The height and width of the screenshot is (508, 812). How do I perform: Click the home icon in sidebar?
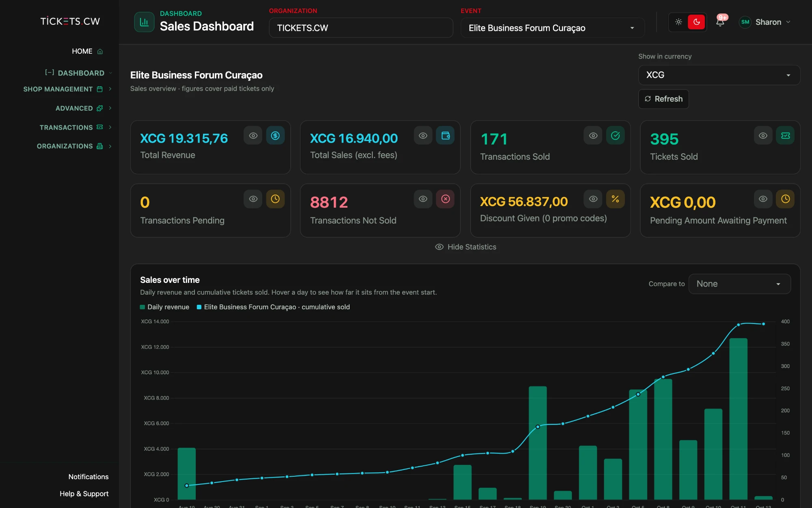[100, 52]
